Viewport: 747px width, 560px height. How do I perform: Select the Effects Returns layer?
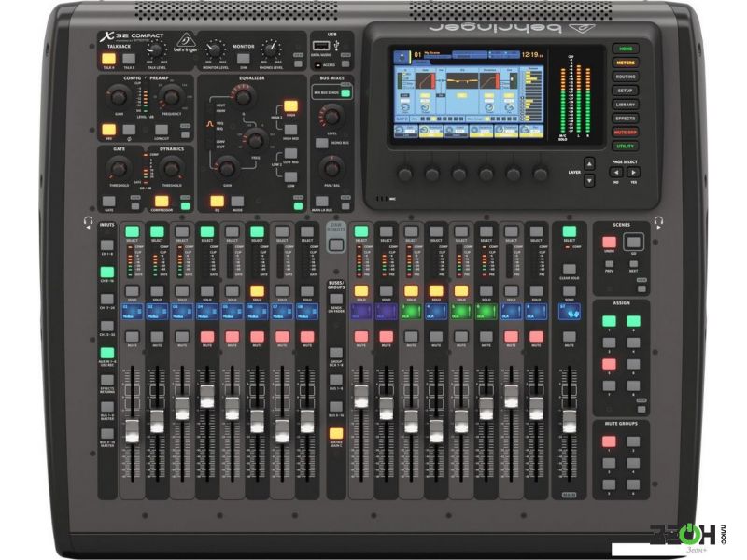tap(107, 380)
